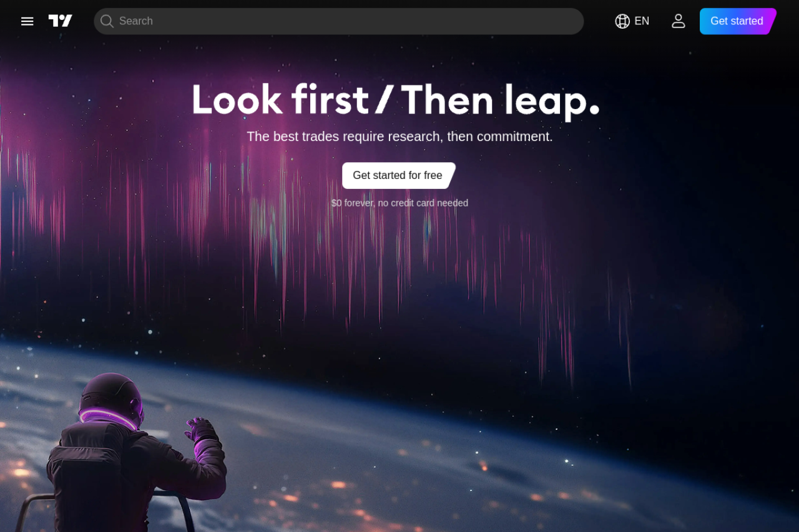Click the magnifying glass search icon
This screenshot has width=799, height=532.
click(x=107, y=21)
